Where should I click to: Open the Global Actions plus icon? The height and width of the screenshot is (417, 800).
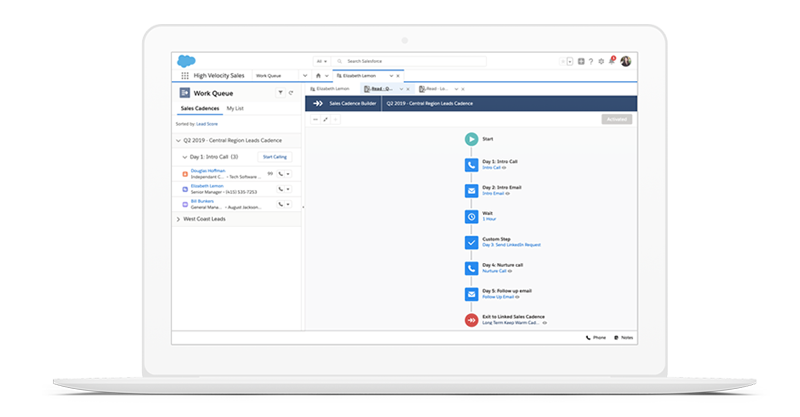[581, 61]
